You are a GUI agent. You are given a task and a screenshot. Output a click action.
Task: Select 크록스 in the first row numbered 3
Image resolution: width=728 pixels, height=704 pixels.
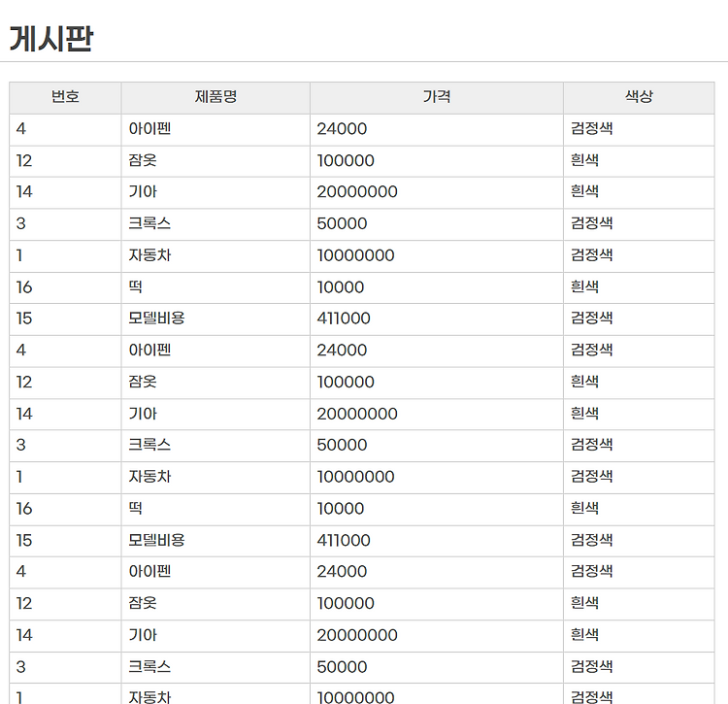tap(149, 223)
